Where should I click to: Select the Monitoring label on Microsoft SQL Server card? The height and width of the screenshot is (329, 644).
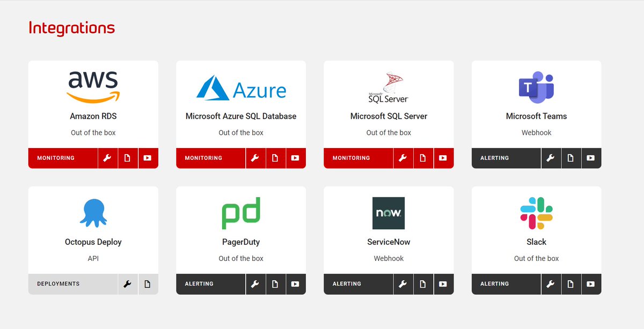click(351, 158)
